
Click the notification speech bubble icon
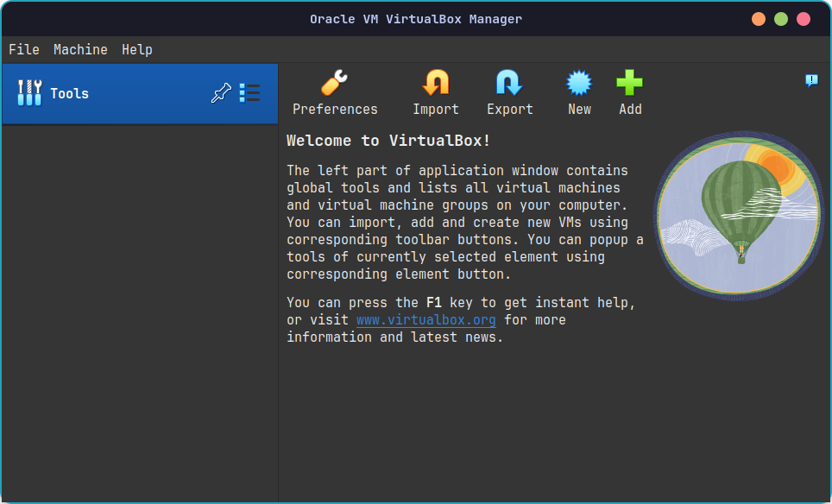810,80
